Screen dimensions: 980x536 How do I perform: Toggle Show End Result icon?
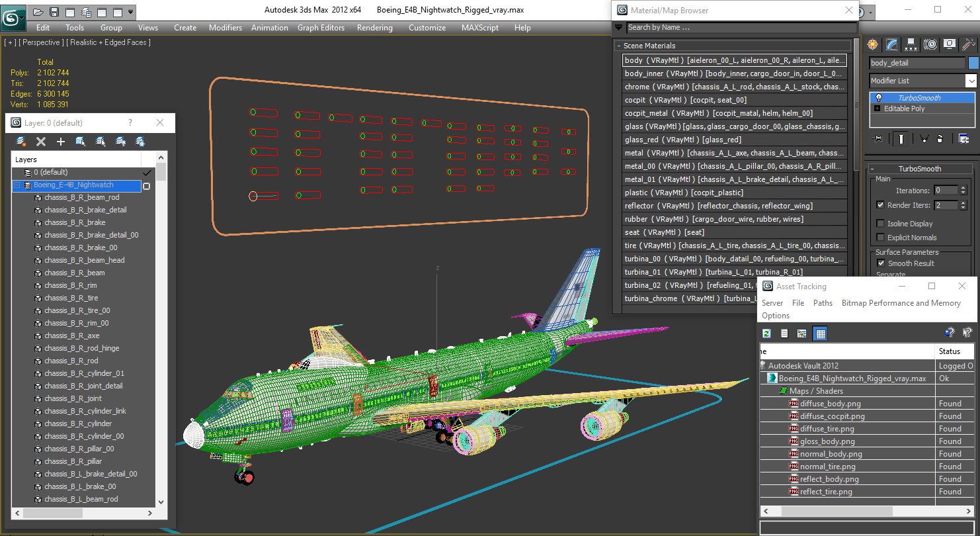coord(901,138)
